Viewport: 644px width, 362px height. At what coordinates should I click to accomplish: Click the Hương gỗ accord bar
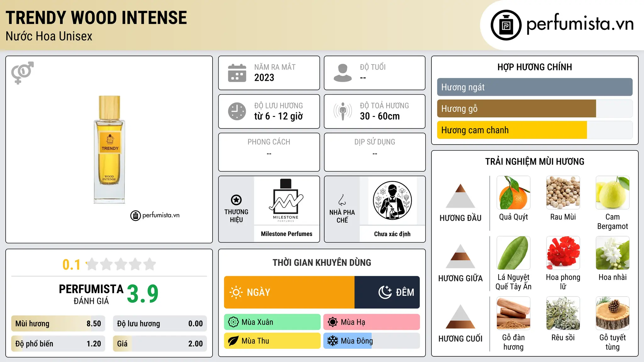[535, 108]
